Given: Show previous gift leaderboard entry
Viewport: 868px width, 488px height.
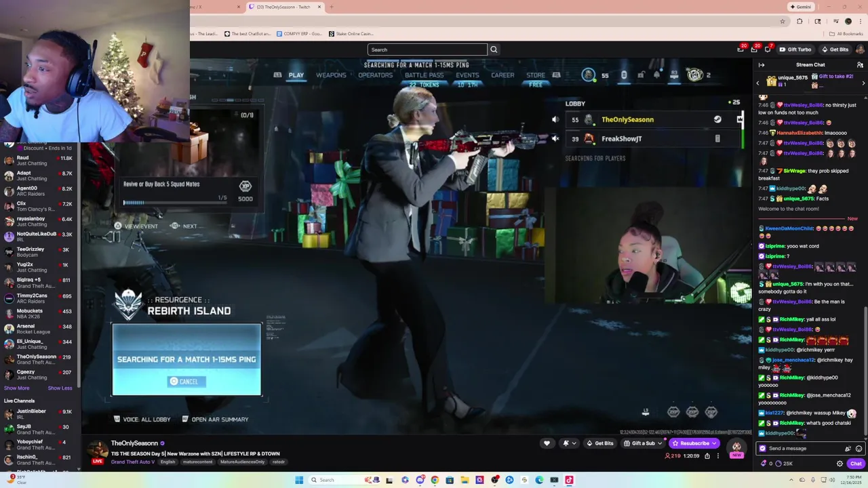Looking at the screenshot, I should coord(757,83).
